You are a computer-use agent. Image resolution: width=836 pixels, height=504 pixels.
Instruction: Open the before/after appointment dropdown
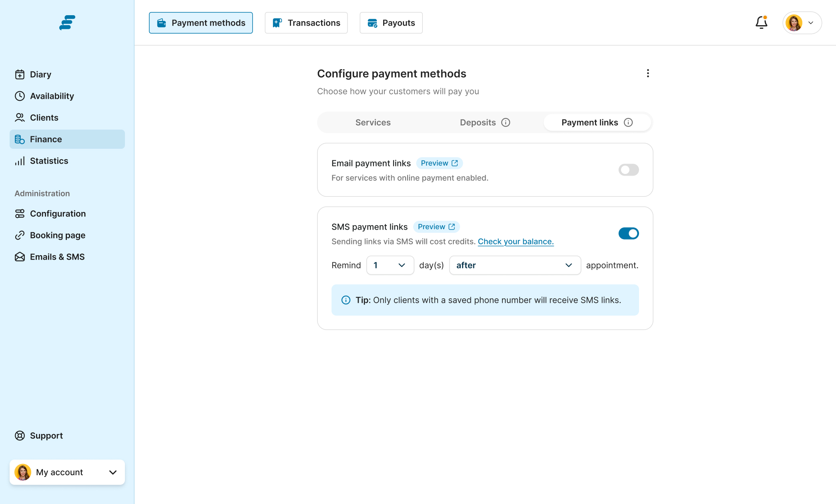[x=514, y=265]
